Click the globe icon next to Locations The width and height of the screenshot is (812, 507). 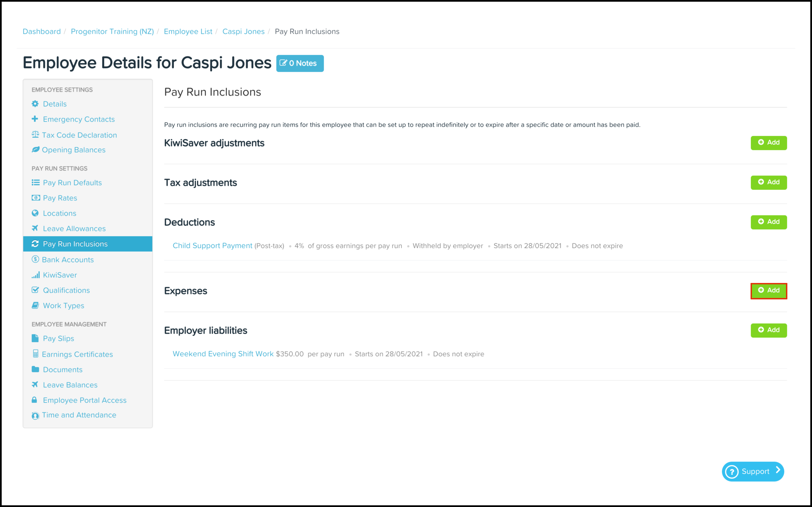click(x=35, y=213)
